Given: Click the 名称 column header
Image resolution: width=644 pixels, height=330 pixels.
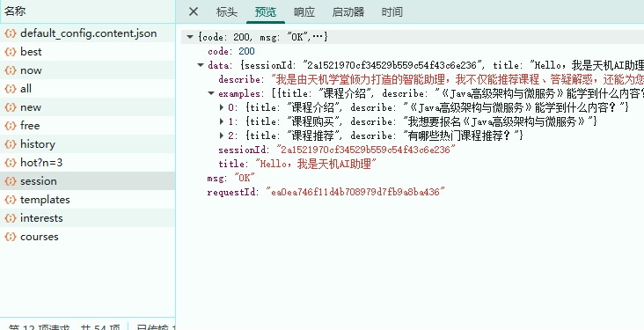Looking at the screenshot, I should point(87,11).
